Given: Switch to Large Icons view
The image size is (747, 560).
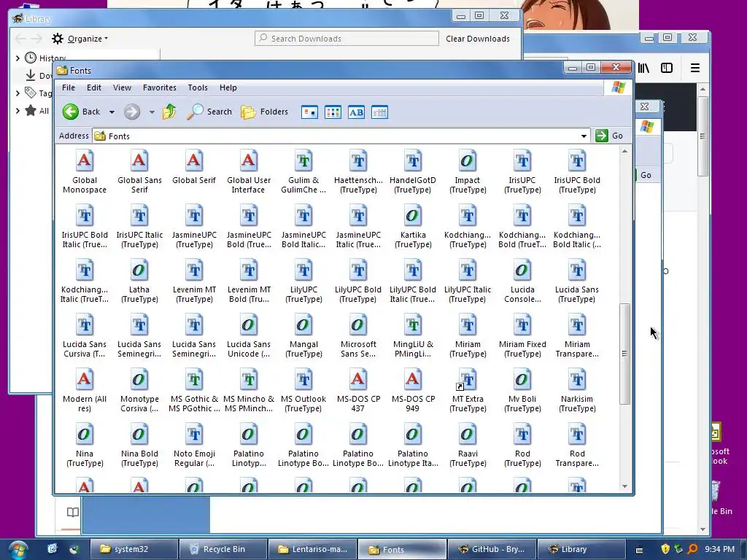Looking at the screenshot, I should click(309, 112).
